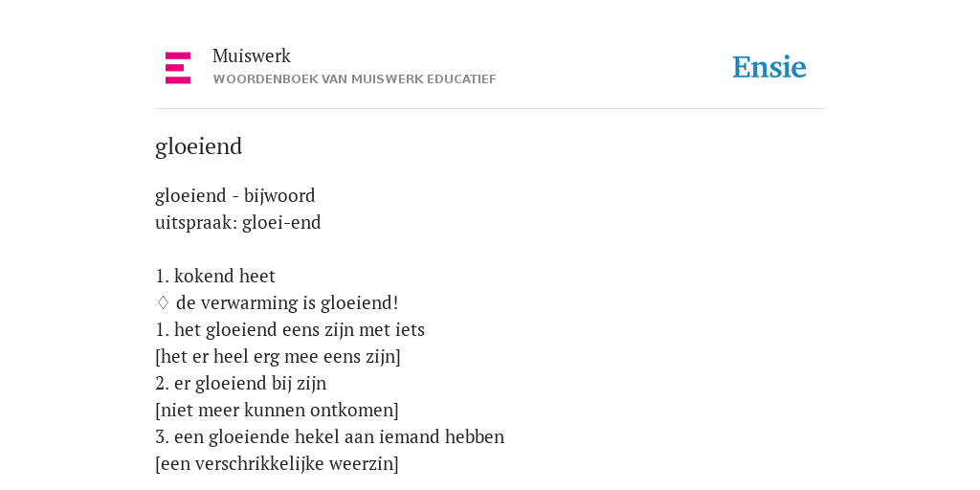Click the 'de verwarming is gloeiend!' example
The height and width of the screenshot is (490, 980).
point(287,303)
